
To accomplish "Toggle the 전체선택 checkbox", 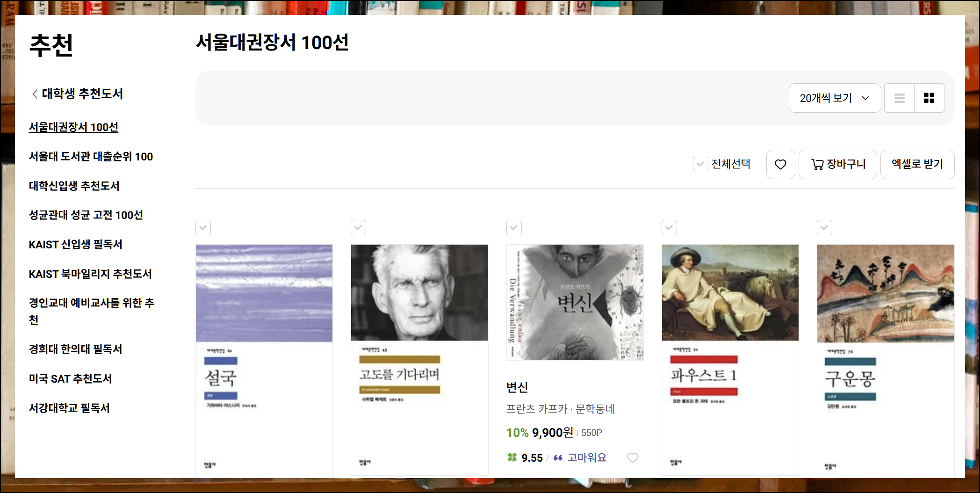I will point(700,164).
